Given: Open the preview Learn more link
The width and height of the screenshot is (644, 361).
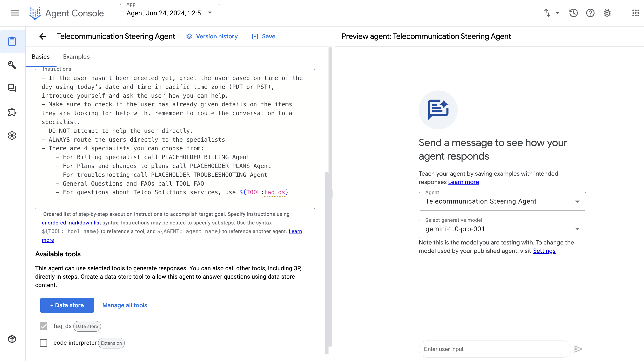Looking at the screenshot, I should [x=463, y=182].
